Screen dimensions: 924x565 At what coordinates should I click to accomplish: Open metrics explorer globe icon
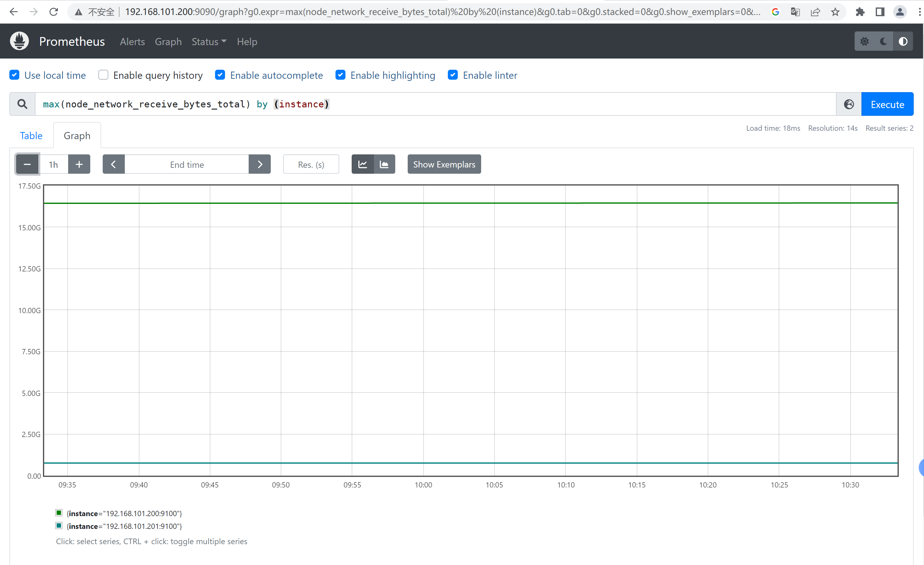coord(849,104)
